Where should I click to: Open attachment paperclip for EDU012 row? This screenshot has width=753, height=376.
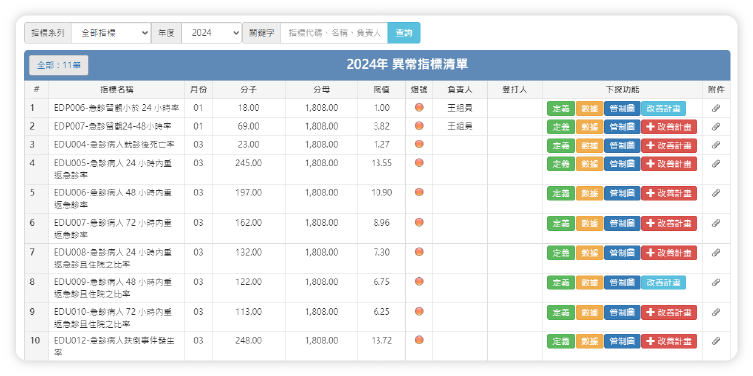716,341
